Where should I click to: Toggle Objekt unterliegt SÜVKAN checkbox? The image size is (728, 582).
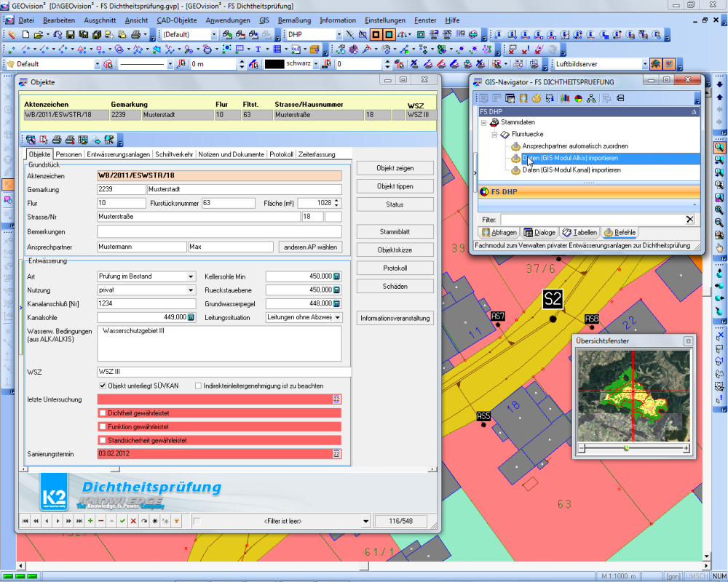point(103,386)
